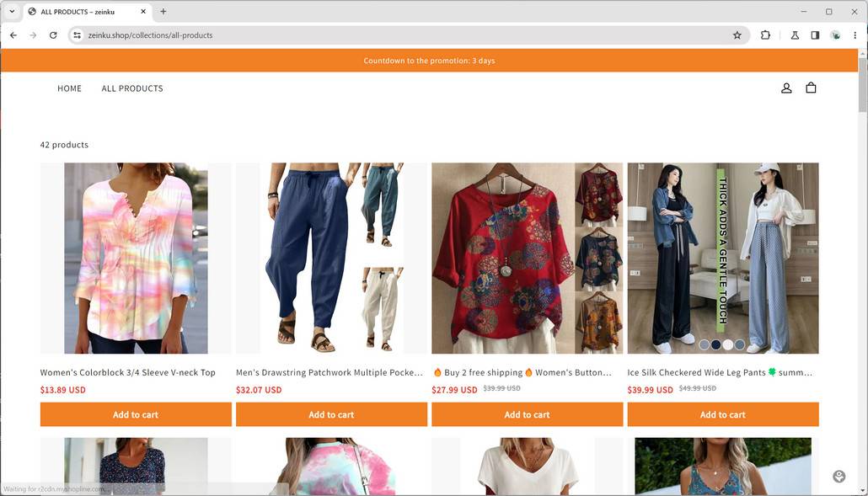The width and height of the screenshot is (868, 496).
Task: Open site information in the address bar
Action: (77, 35)
